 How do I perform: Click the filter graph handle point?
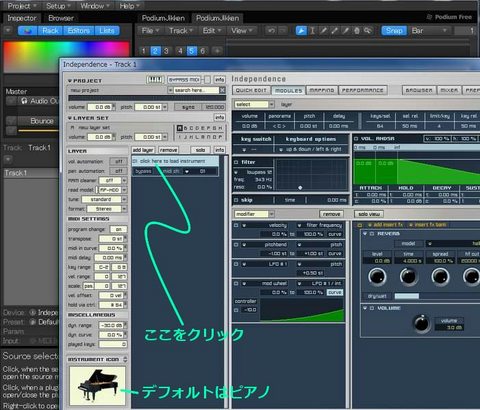coord(300,188)
